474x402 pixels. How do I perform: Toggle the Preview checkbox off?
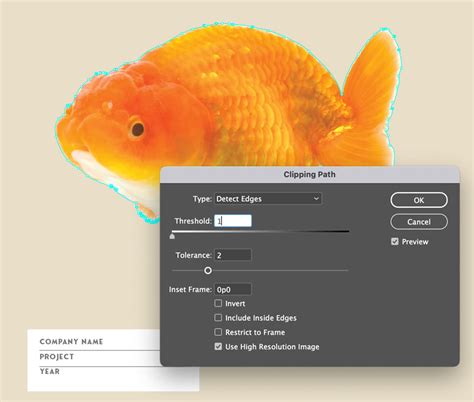tap(395, 242)
